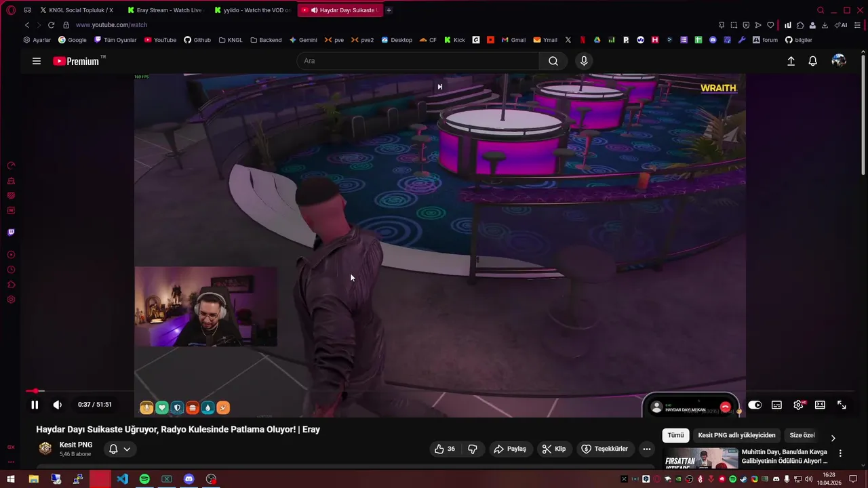This screenshot has width=868, height=488.
Task: Toggle the autoplay switch in player
Action: pyautogui.click(x=755, y=405)
